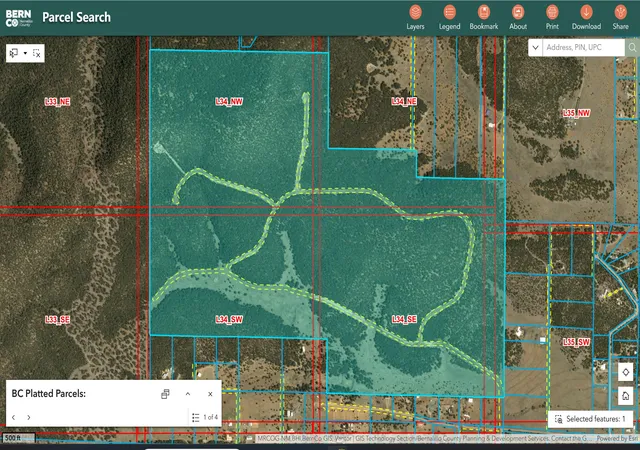Click the L34_SW map label
Viewport: 640px width, 450px height.
point(229,320)
